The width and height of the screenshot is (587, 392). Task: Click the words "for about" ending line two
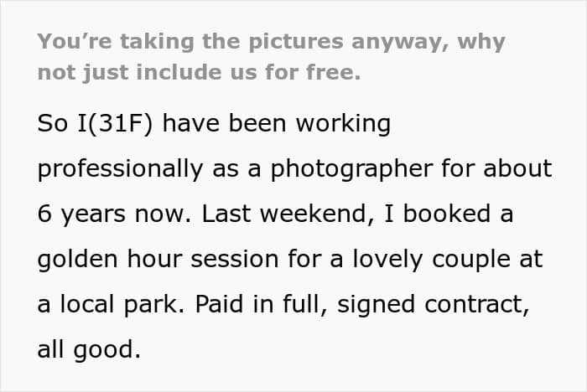[x=496, y=168]
